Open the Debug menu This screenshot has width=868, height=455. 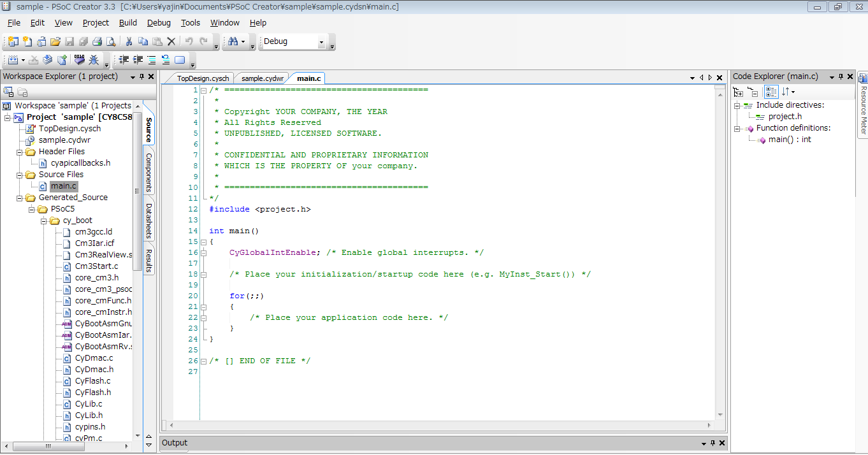[x=159, y=23]
